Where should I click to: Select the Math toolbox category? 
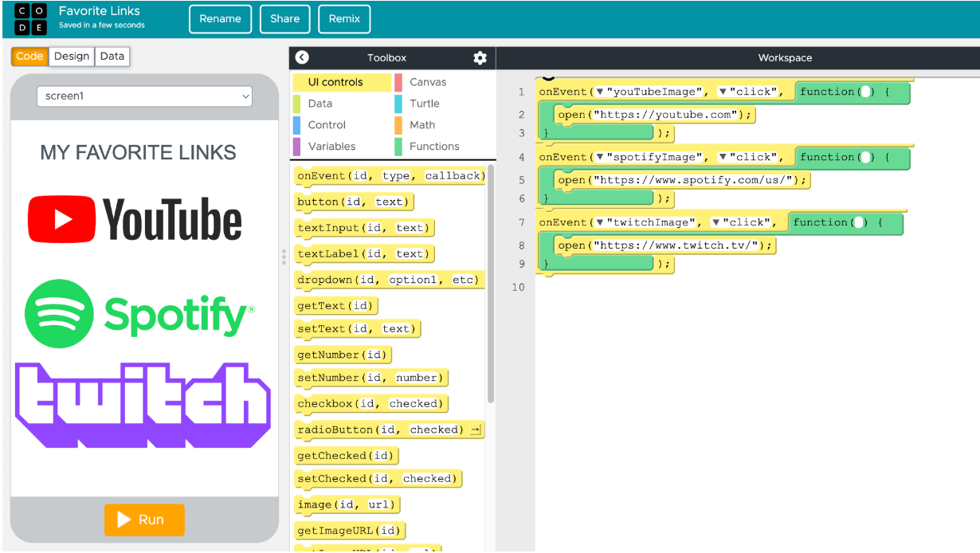(443, 125)
